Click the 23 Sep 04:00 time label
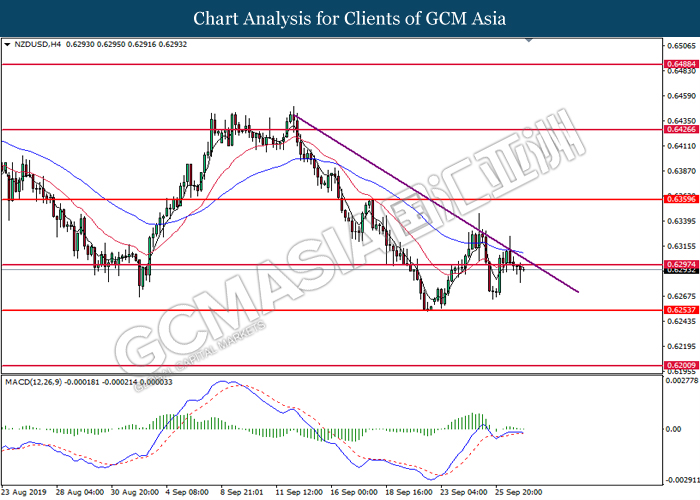The image size is (700, 500). [464, 492]
